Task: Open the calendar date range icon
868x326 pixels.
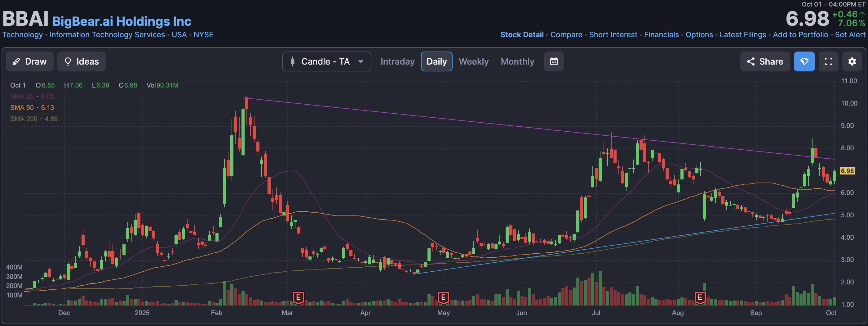Action: click(x=554, y=61)
